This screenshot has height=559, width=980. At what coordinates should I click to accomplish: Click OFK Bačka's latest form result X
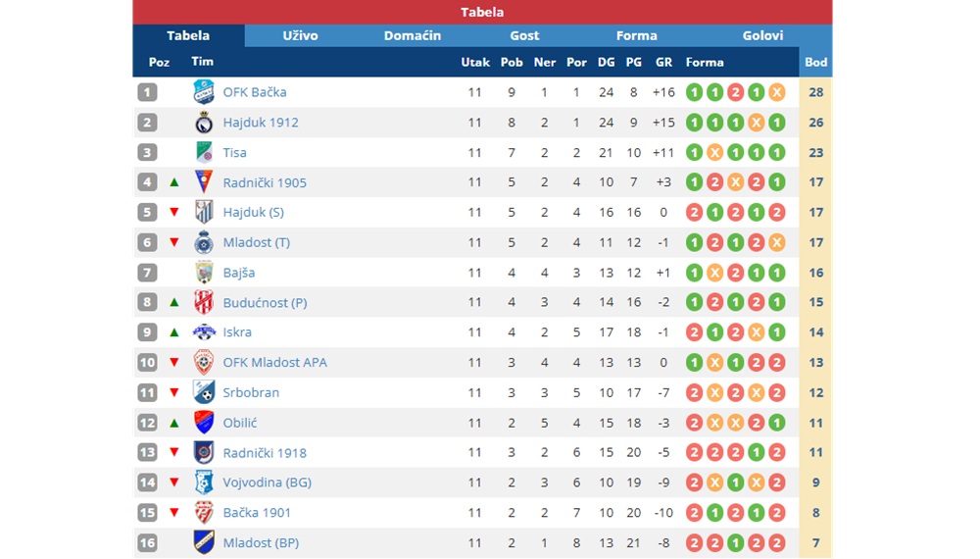pyautogui.click(x=776, y=92)
